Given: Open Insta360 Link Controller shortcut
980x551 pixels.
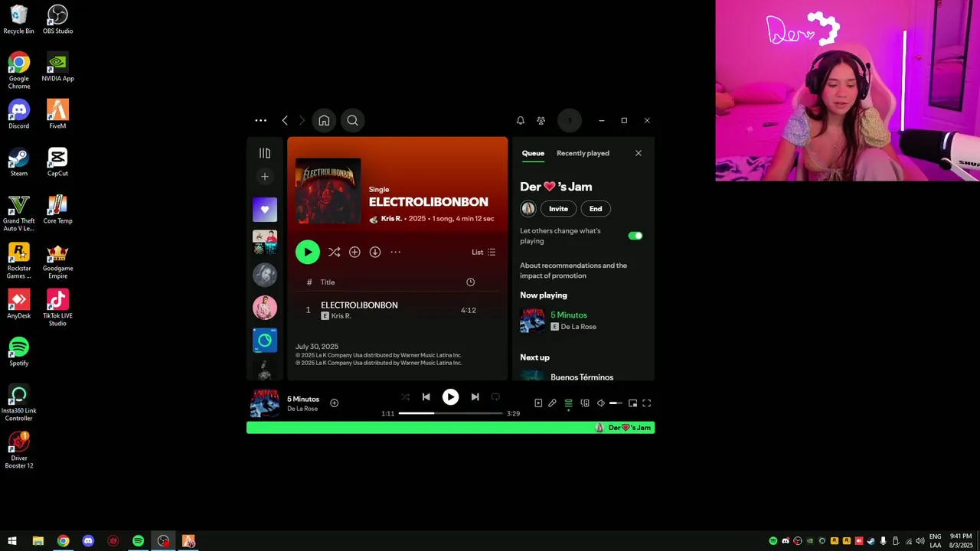Looking at the screenshot, I should pyautogui.click(x=19, y=403).
